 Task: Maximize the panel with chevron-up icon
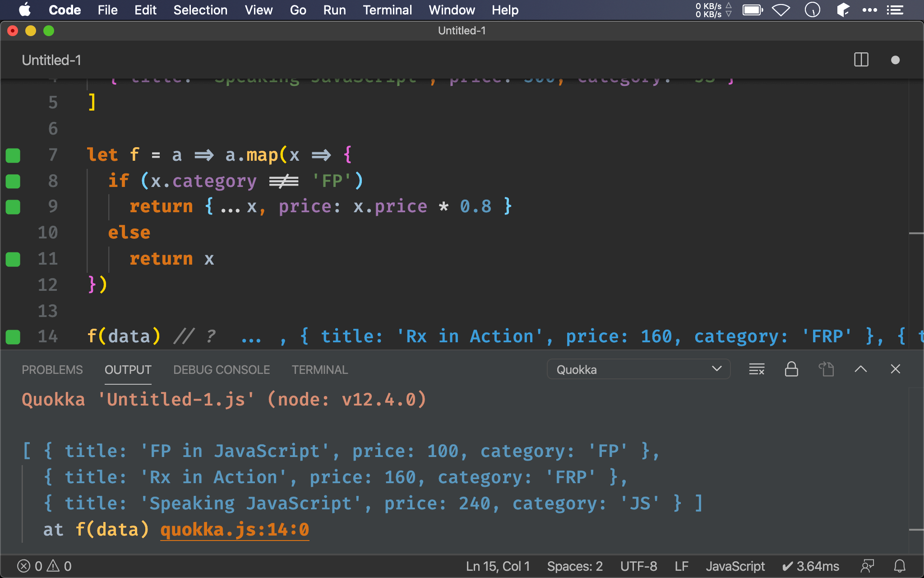pyautogui.click(x=860, y=369)
